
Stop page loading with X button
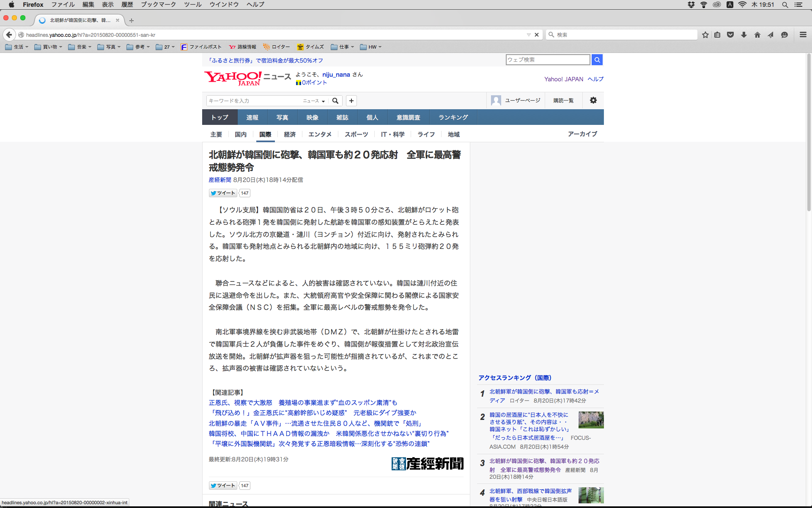[537, 35]
